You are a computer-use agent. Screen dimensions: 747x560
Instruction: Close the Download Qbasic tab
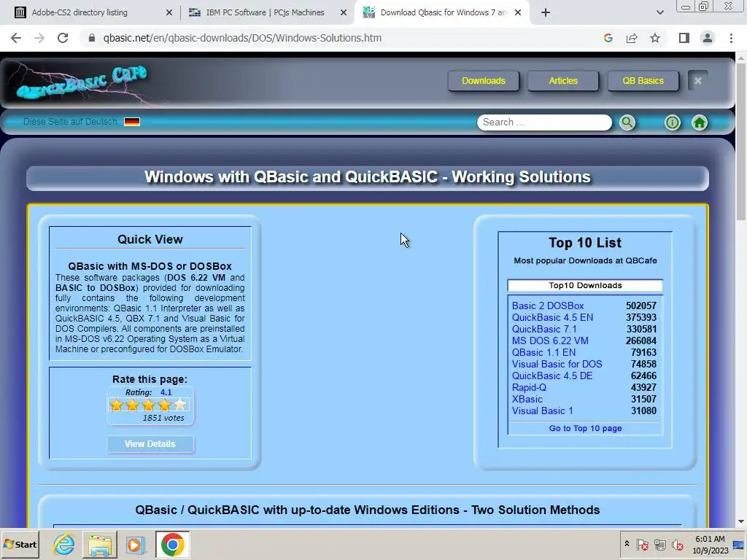point(518,12)
